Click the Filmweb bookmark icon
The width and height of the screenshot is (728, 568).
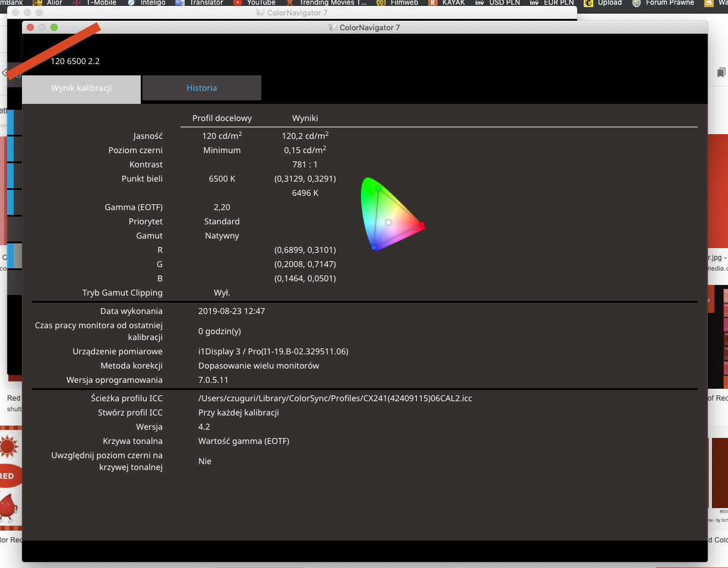pyautogui.click(x=381, y=3)
